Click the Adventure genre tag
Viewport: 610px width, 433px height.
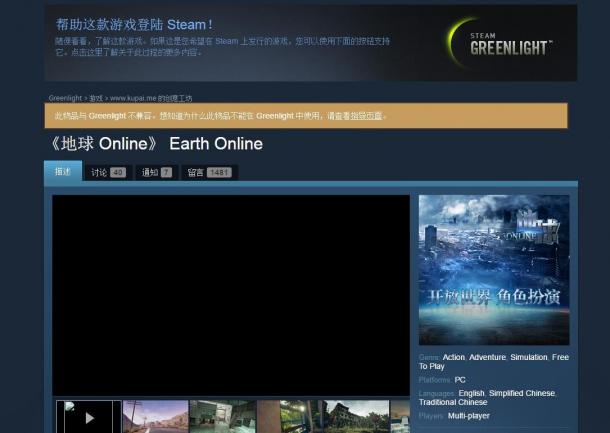pyautogui.click(x=487, y=357)
